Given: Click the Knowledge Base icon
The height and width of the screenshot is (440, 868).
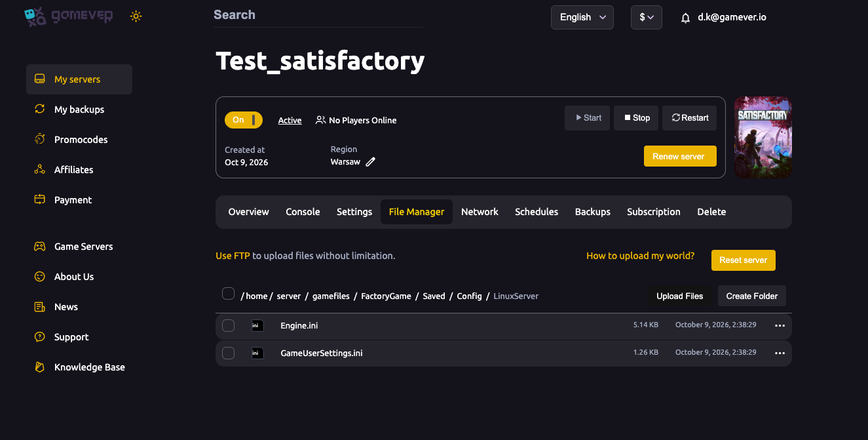Looking at the screenshot, I should click(x=40, y=367).
